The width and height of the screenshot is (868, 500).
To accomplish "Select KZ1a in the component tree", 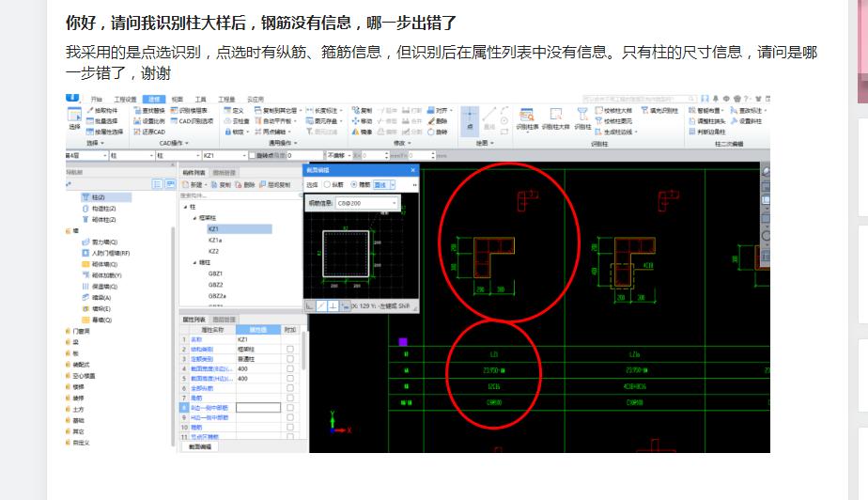I will [x=215, y=241].
